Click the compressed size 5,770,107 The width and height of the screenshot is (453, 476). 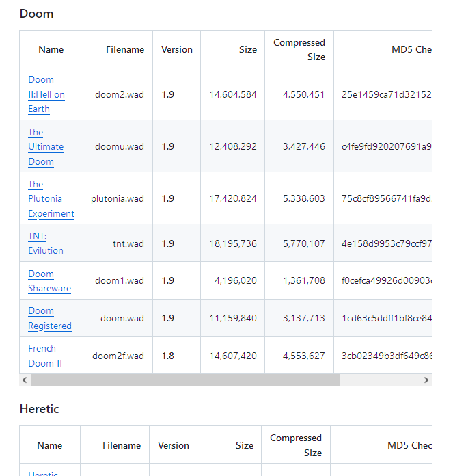(304, 243)
